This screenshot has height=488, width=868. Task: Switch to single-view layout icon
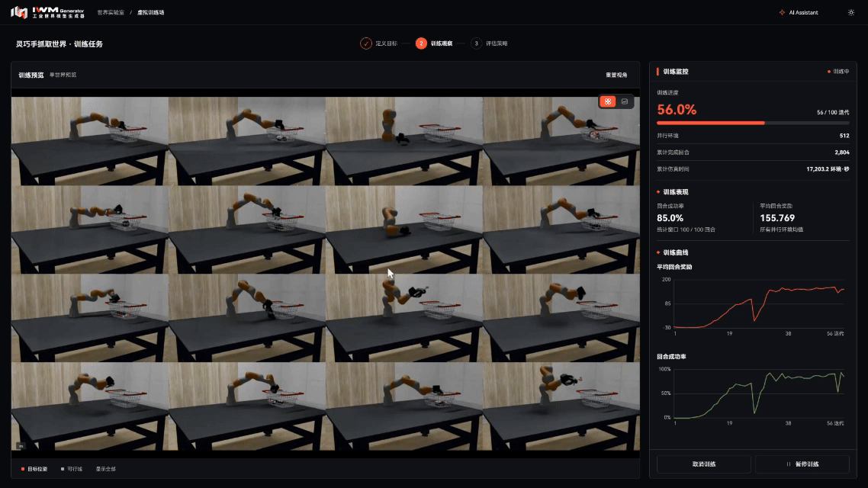point(625,101)
